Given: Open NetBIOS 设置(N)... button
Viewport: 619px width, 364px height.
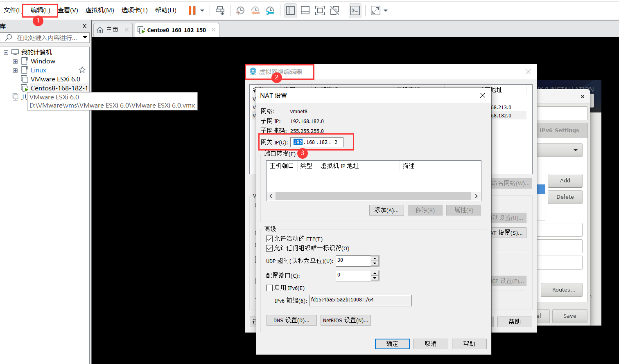Looking at the screenshot, I should 346,320.
